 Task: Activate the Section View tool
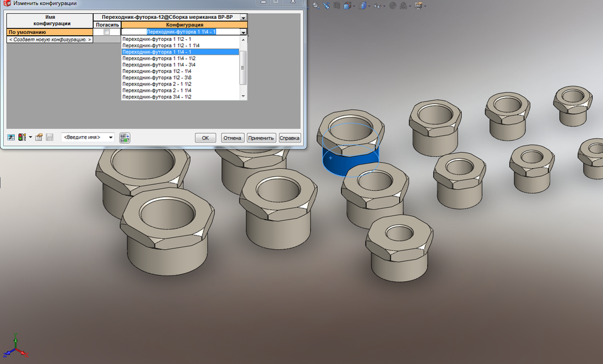coord(336,6)
